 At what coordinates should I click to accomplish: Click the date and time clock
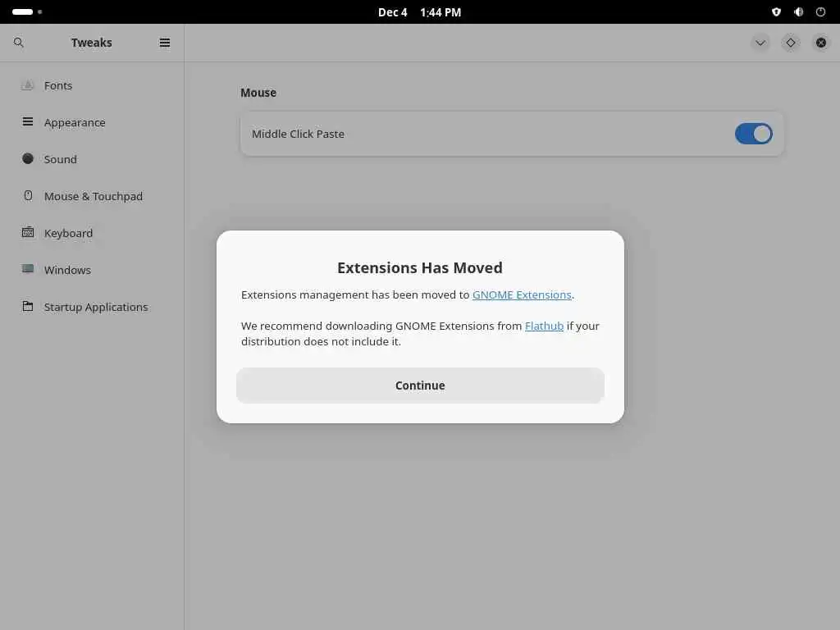[419, 11]
